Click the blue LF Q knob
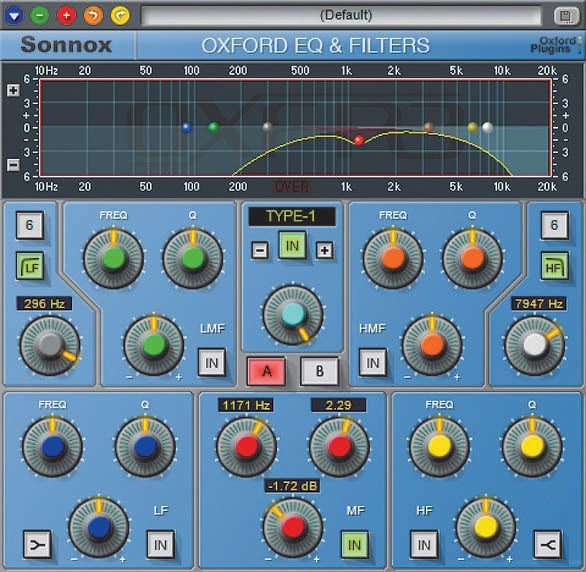Viewport: 586px width, 572px height. pyautogui.click(x=145, y=447)
